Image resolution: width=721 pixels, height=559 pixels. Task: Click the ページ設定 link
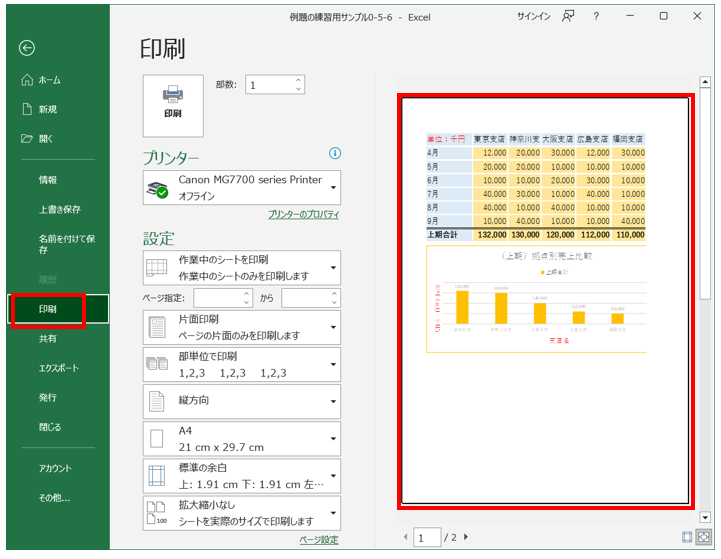(319, 540)
